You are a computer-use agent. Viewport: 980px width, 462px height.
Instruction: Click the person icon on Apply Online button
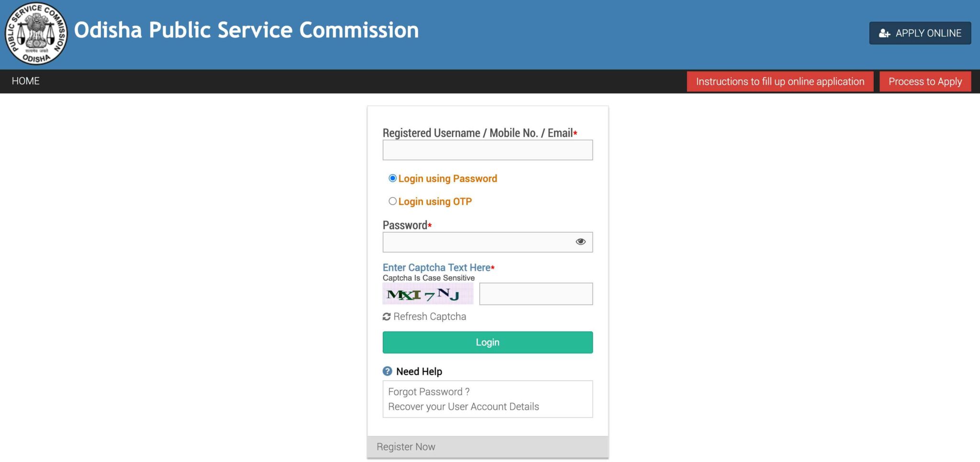pyautogui.click(x=884, y=33)
